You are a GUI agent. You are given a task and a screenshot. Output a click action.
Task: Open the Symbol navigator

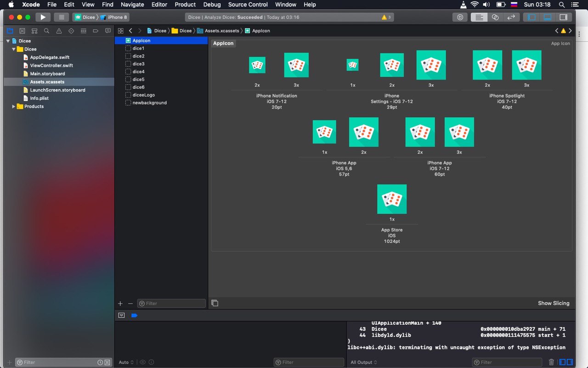point(34,31)
